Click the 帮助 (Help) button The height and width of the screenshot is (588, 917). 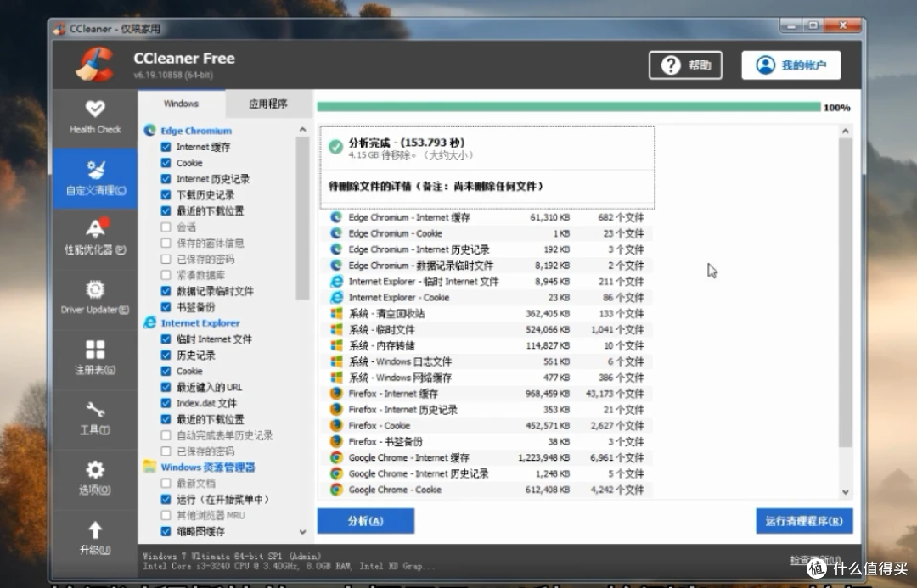tap(685, 64)
